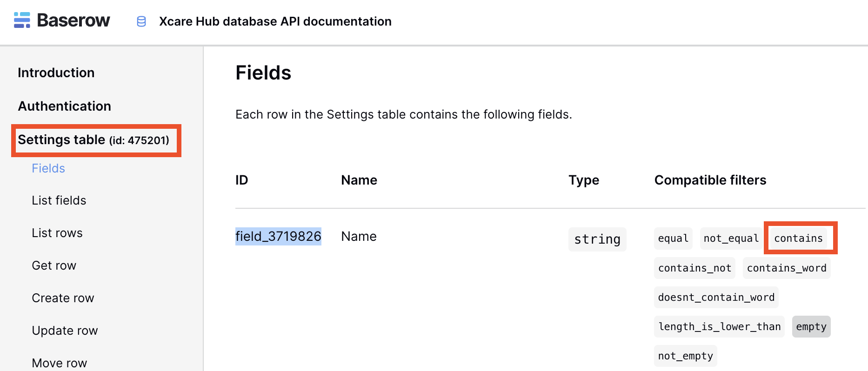This screenshot has width=868, height=371.
Task: Open the Fields sub-item in the sidebar
Action: (x=48, y=168)
